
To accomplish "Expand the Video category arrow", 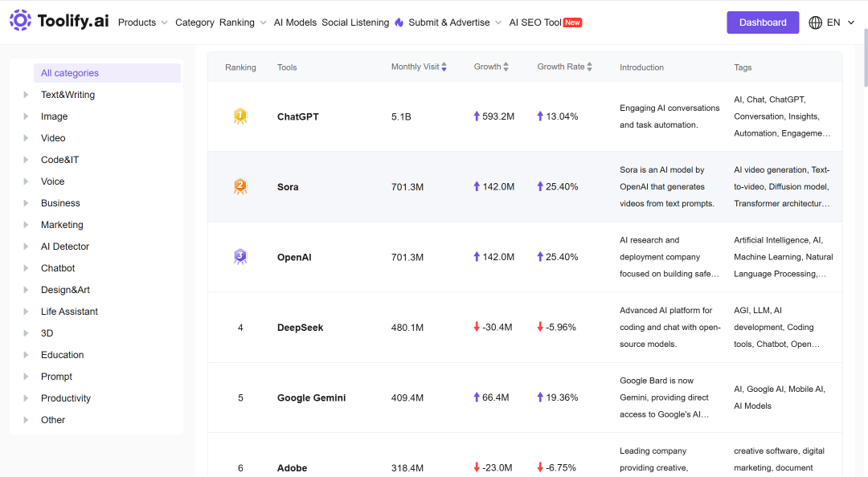I will coord(26,138).
